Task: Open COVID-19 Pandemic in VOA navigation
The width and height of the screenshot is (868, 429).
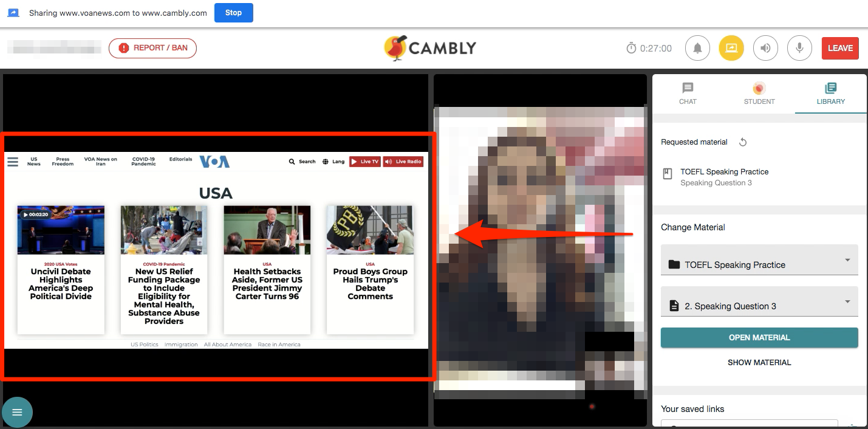Action: 143,162
